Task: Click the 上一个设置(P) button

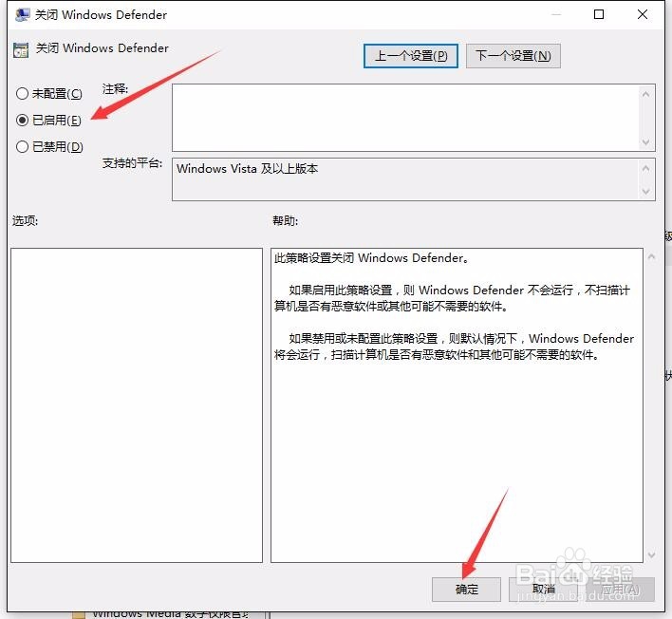Action: [x=411, y=56]
